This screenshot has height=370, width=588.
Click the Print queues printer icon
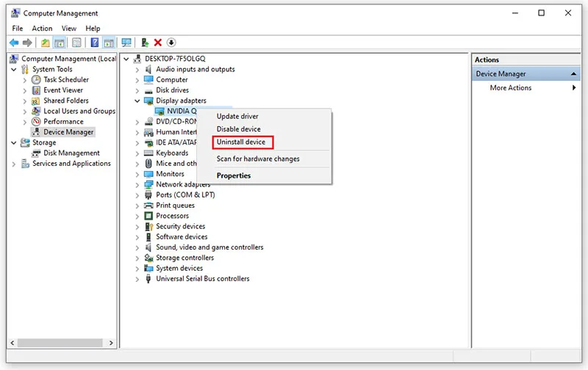tap(148, 206)
